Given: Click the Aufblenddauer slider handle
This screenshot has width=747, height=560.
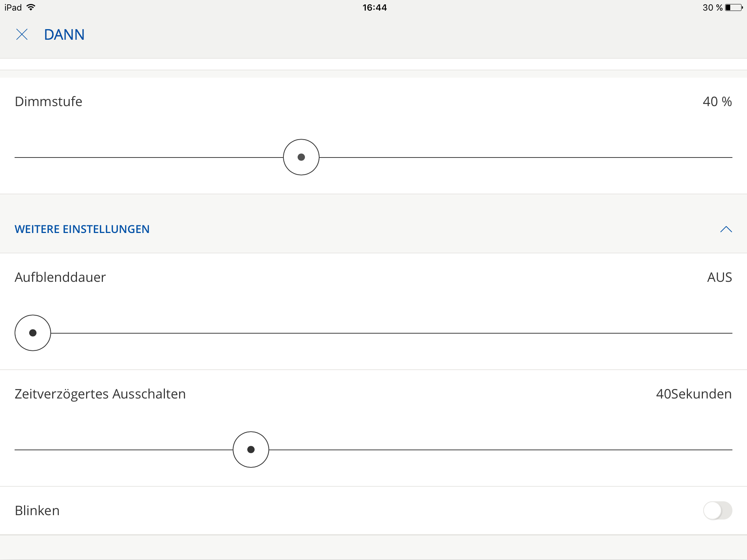Looking at the screenshot, I should [33, 333].
